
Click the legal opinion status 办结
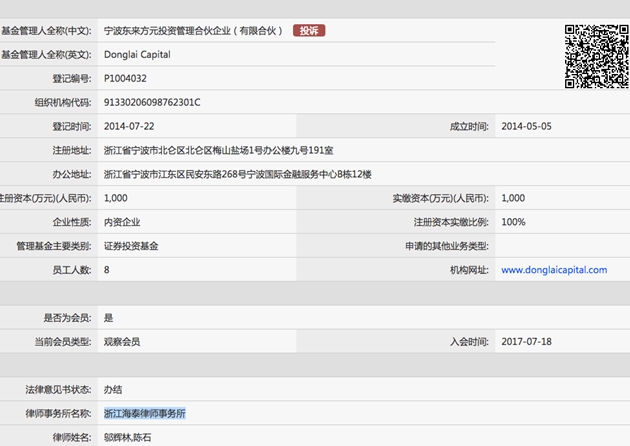click(x=113, y=390)
